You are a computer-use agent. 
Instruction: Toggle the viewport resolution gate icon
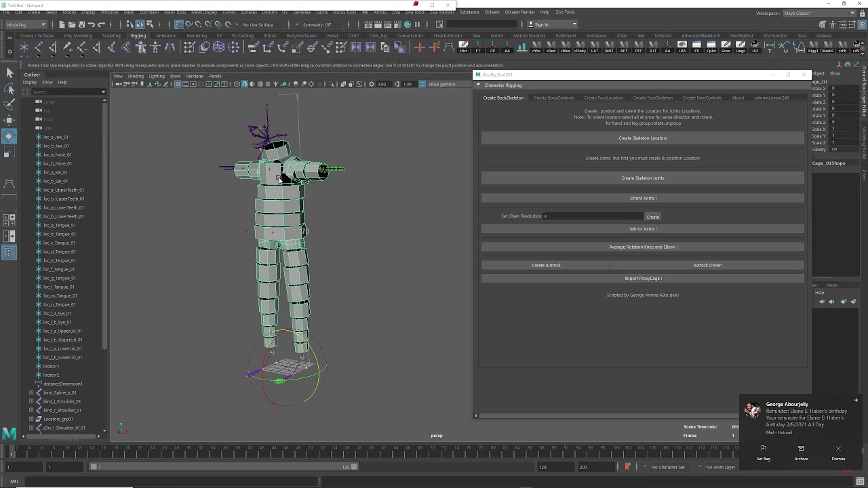pyautogui.click(x=193, y=84)
